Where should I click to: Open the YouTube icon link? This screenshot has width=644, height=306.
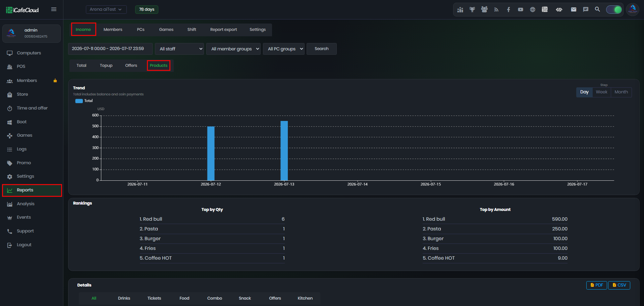pyautogui.click(x=521, y=9)
